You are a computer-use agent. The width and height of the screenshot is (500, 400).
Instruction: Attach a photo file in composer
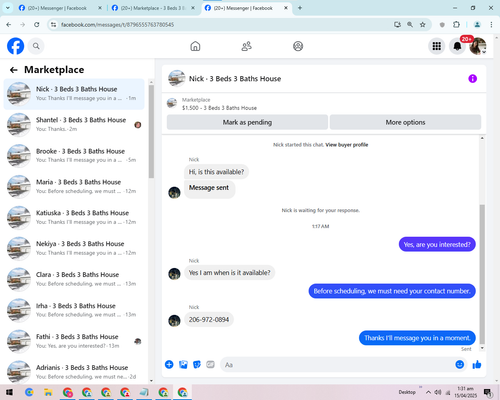(x=183, y=364)
